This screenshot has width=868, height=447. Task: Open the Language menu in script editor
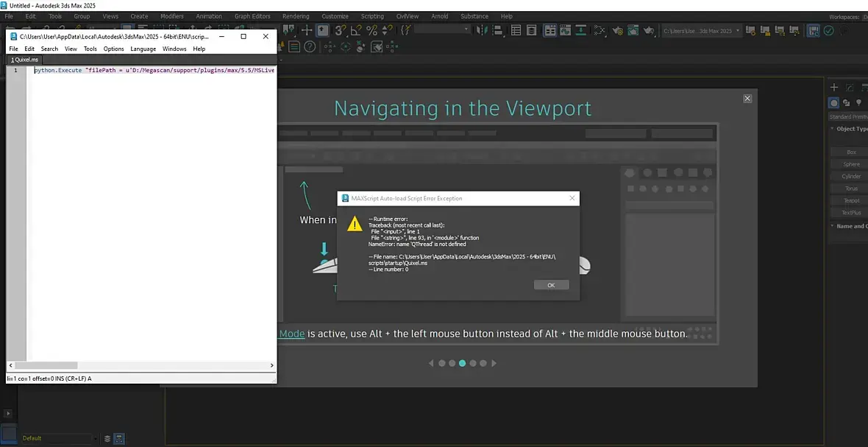143,49
